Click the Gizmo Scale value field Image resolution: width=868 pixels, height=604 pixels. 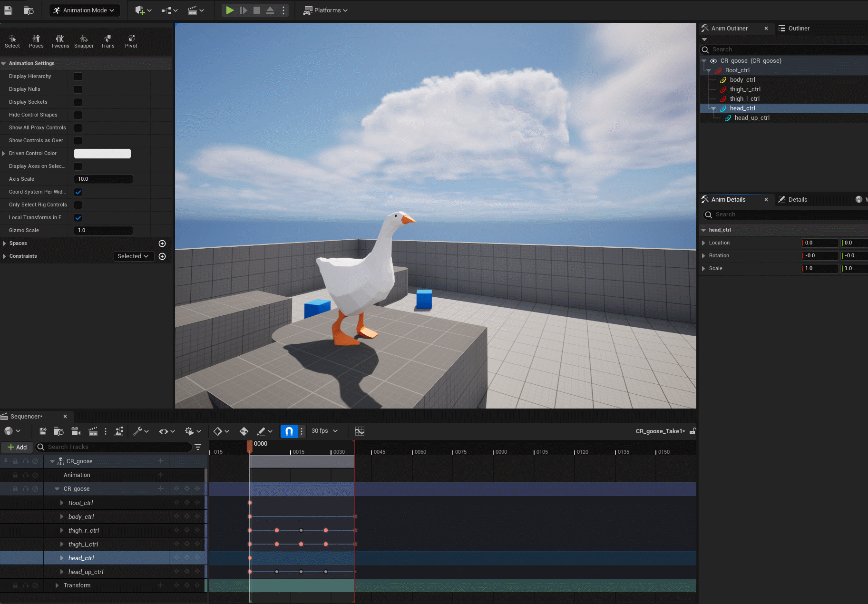point(103,231)
